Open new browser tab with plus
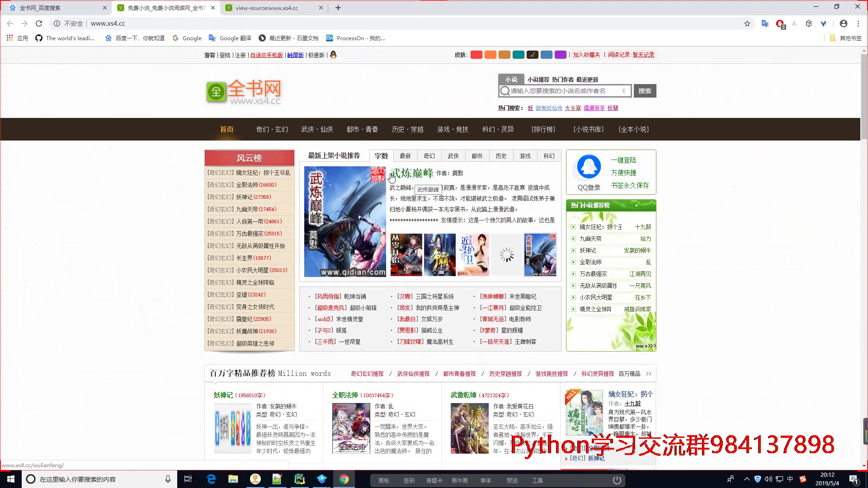Image resolution: width=868 pixels, height=488 pixels. click(x=338, y=8)
